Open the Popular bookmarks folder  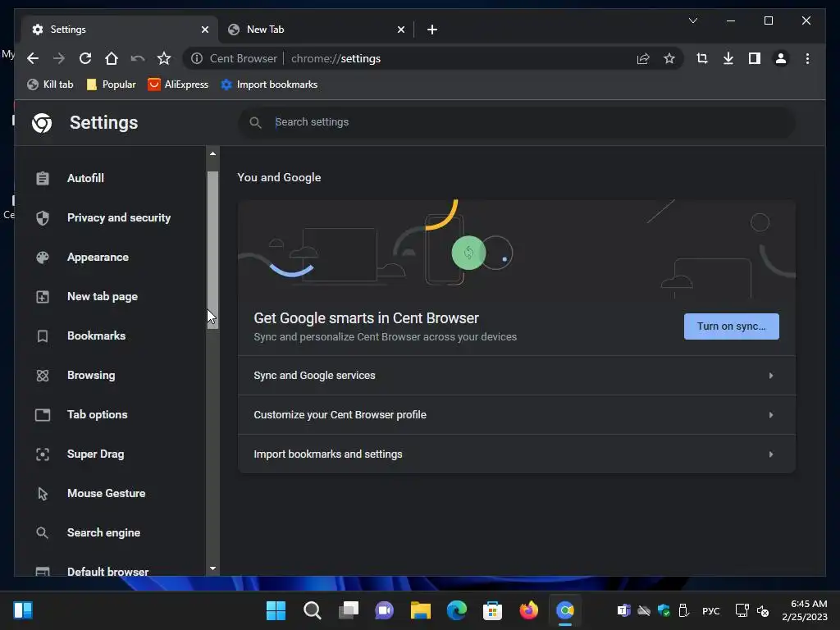(x=111, y=84)
